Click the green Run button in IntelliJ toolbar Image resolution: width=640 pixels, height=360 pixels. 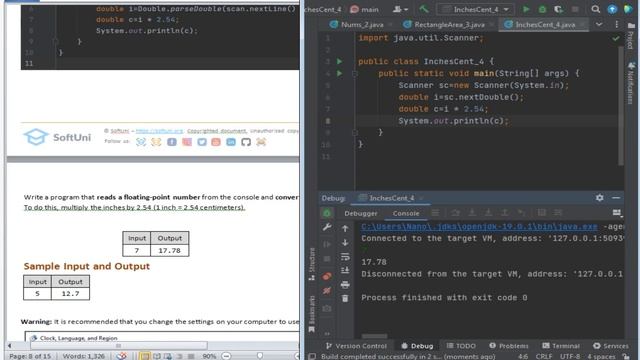pos(526,9)
